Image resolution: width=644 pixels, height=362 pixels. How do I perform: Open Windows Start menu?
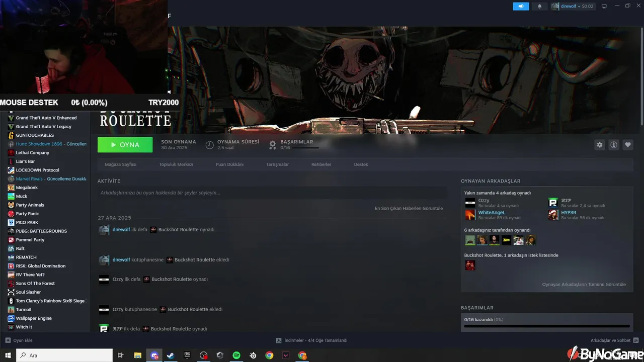[x=8, y=355]
